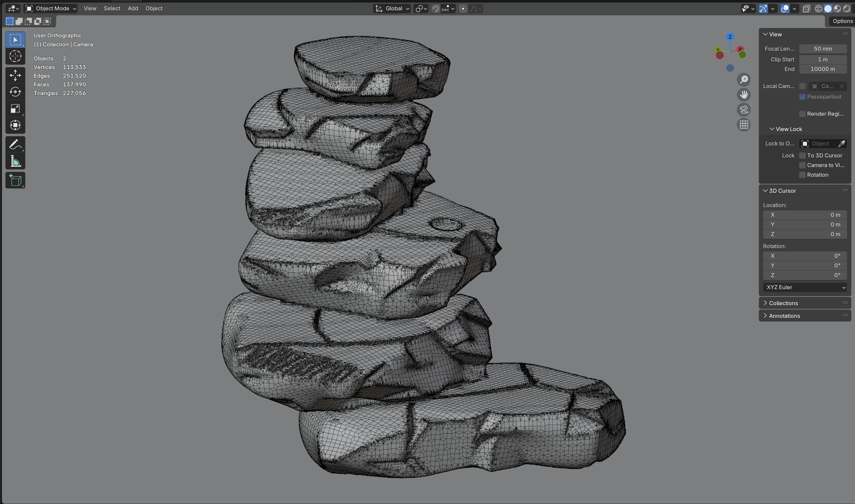Switch orthographic perspective grid icon
Image resolution: width=855 pixels, height=504 pixels.
pyautogui.click(x=743, y=125)
